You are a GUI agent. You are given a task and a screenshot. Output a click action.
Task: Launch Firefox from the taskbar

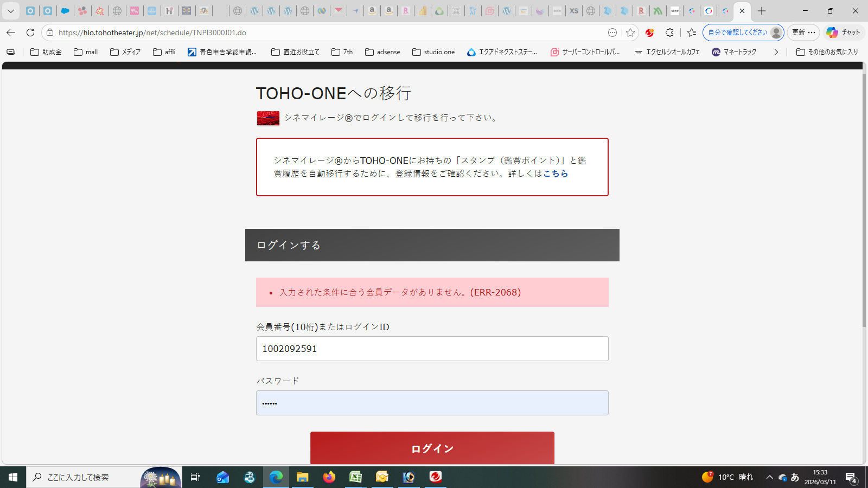pyautogui.click(x=329, y=477)
